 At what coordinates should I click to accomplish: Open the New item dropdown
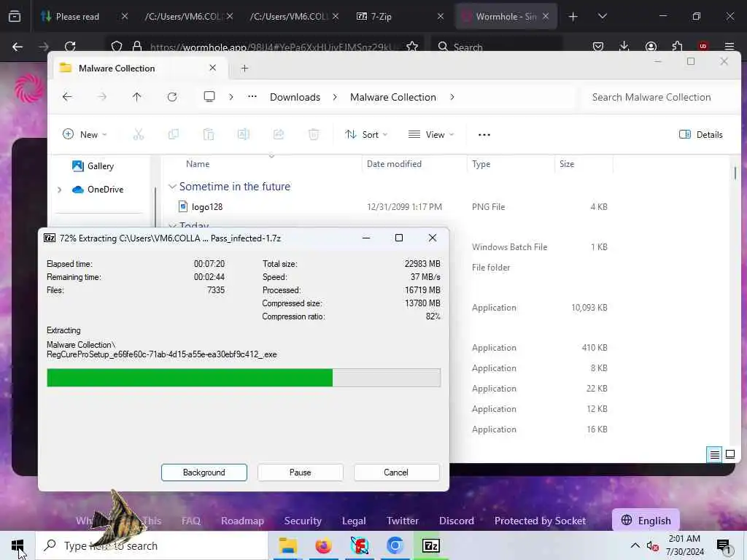(85, 135)
